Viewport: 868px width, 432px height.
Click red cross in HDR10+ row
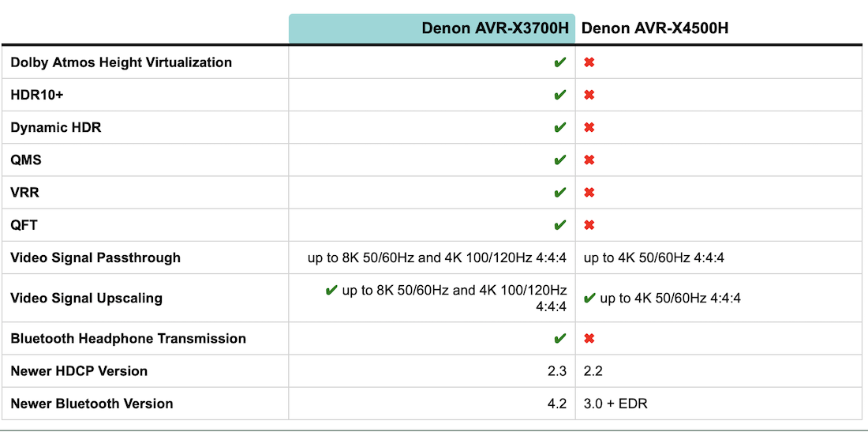[589, 95]
